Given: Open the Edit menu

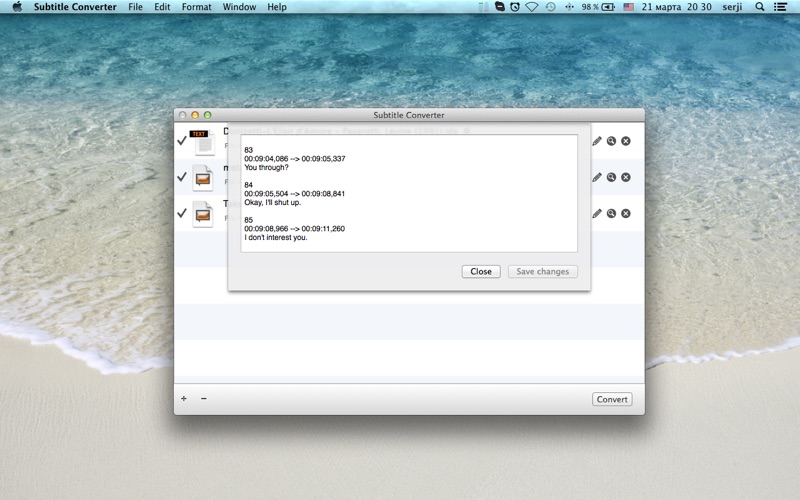Looking at the screenshot, I should point(162,7).
